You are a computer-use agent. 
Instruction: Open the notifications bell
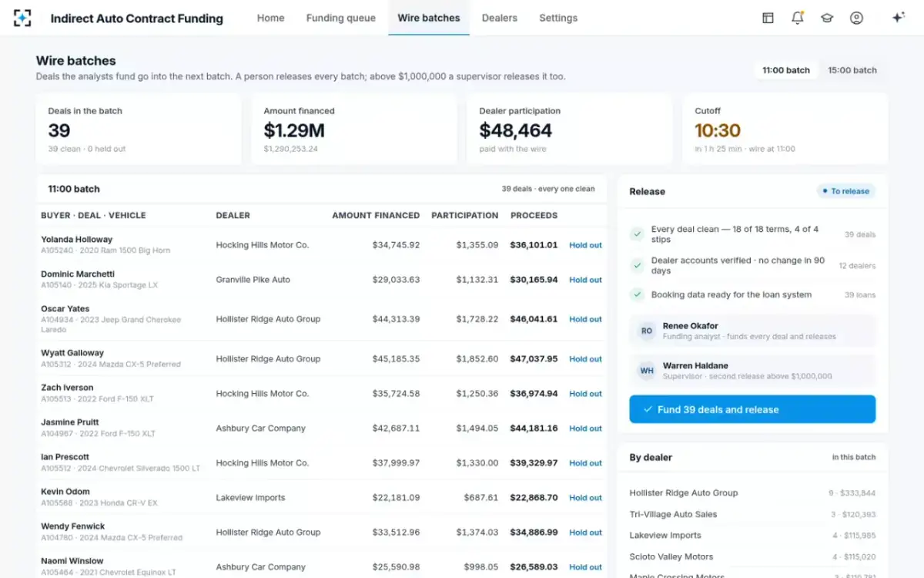pos(798,18)
